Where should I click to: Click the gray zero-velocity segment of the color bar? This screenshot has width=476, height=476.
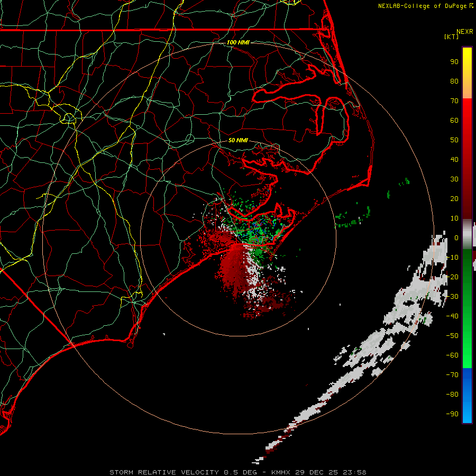(x=467, y=234)
